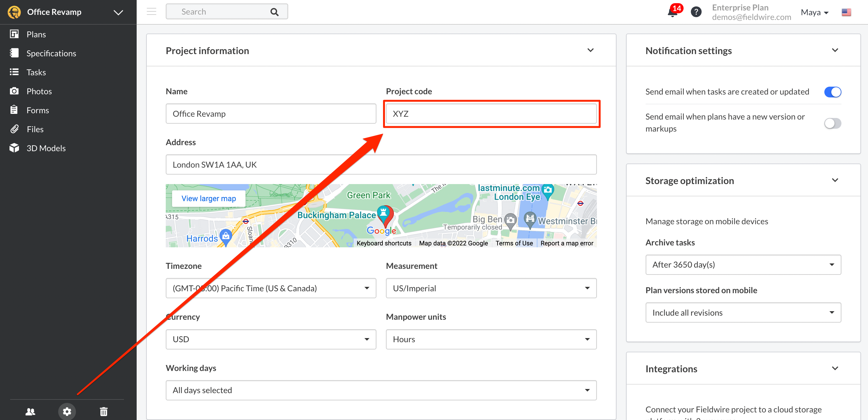
Task: Click into the Search field
Action: coord(227,11)
